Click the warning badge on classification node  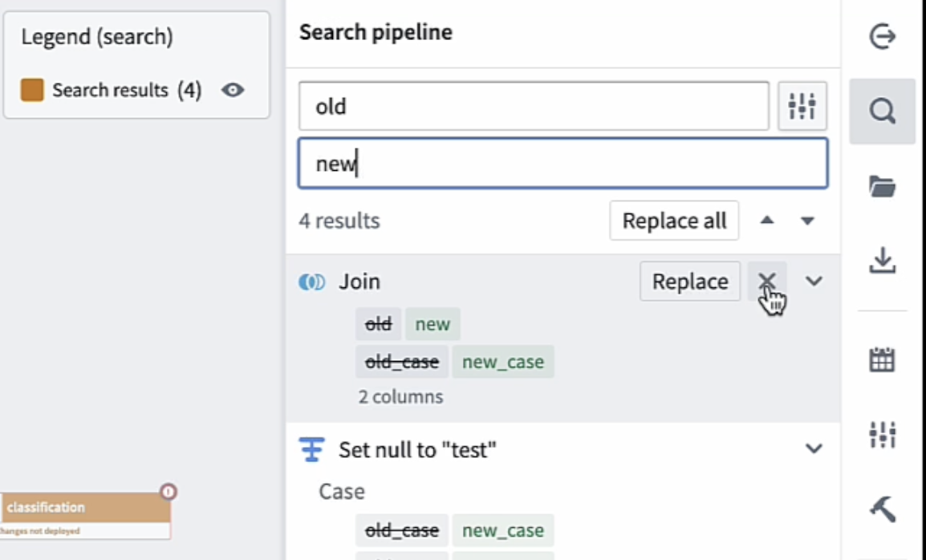click(x=169, y=492)
